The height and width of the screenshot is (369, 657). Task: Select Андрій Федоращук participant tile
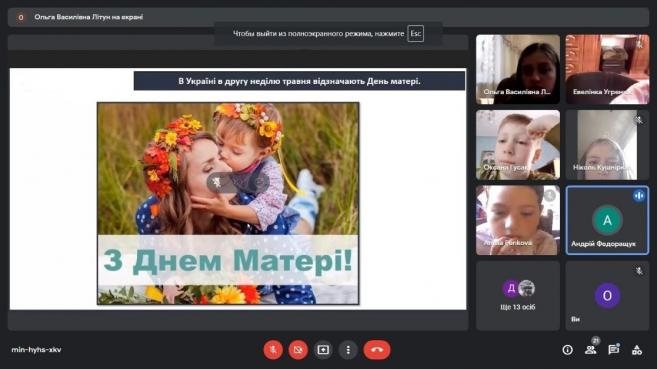607,220
